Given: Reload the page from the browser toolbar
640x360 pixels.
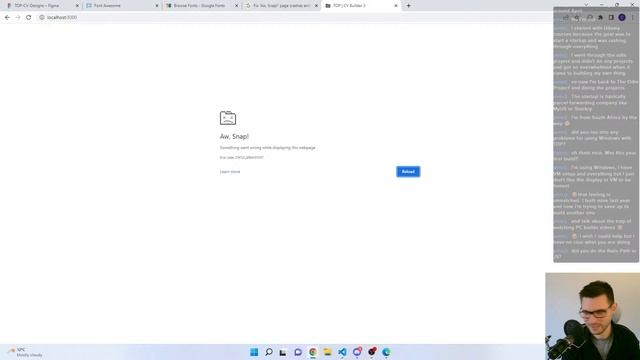Looking at the screenshot, I should point(29,18).
